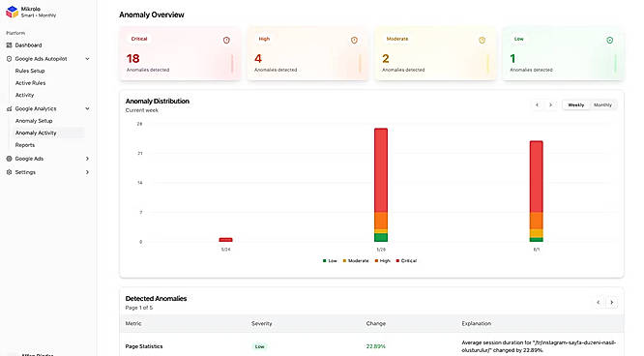The image size is (644, 356).
Task: Switch distribution chart to Monthly view
Action: (602, 105)
